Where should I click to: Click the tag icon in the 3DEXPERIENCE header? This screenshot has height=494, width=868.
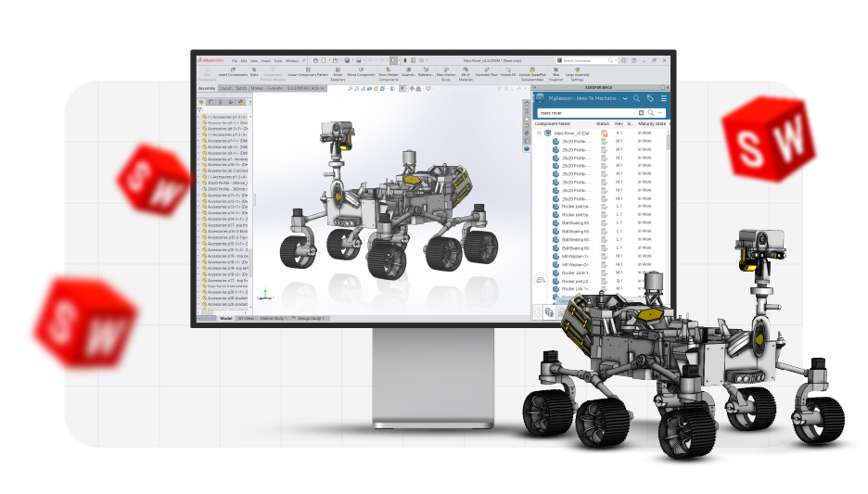(650, 98)
